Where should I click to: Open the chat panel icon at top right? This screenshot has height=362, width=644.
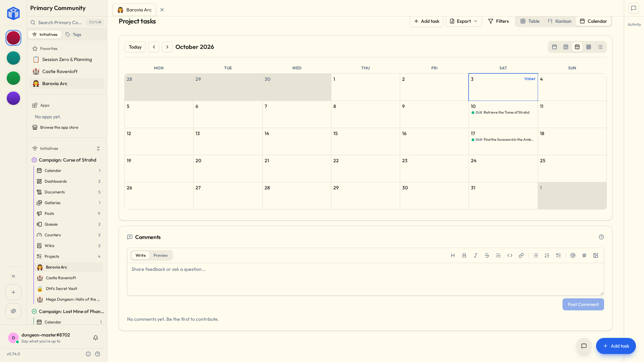[634, 8]
